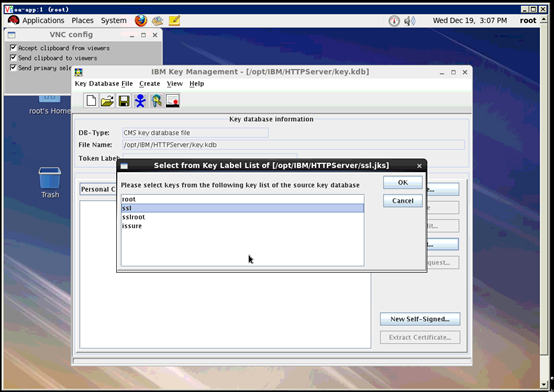Toggle Accept clipboard from viewers checkbox
The height and width of the screenshot is (392, 554).
(13, 47)
